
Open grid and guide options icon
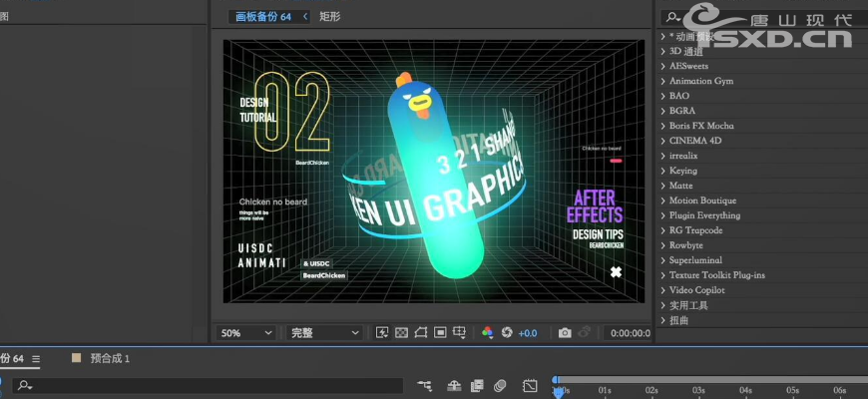[459, 332]
